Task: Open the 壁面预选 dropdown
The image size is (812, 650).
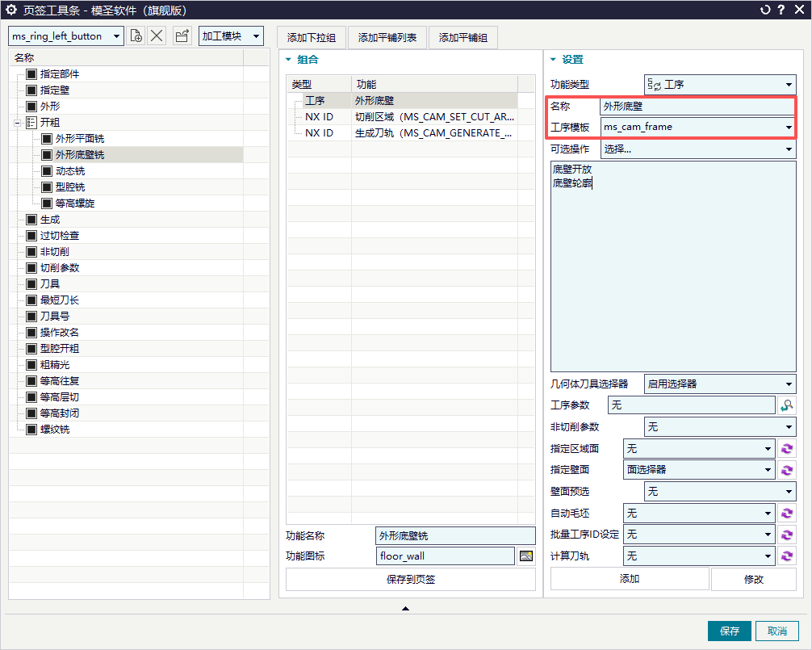Action: (x=720, y=491)
